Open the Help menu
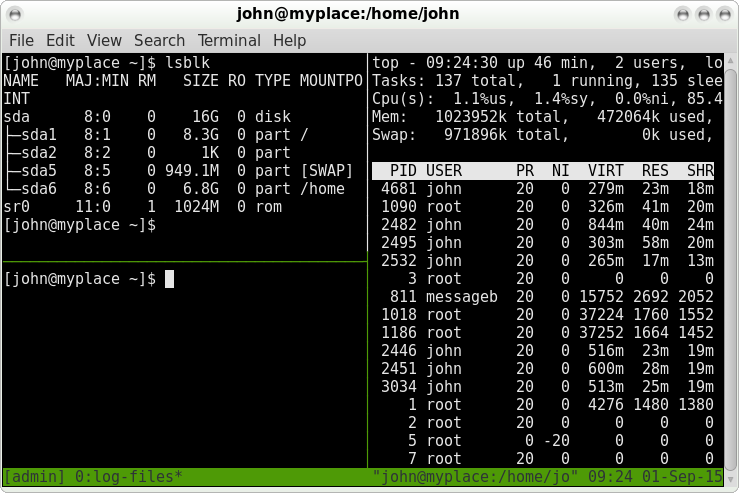The image size is (739, 493). (x=289, y=40)
